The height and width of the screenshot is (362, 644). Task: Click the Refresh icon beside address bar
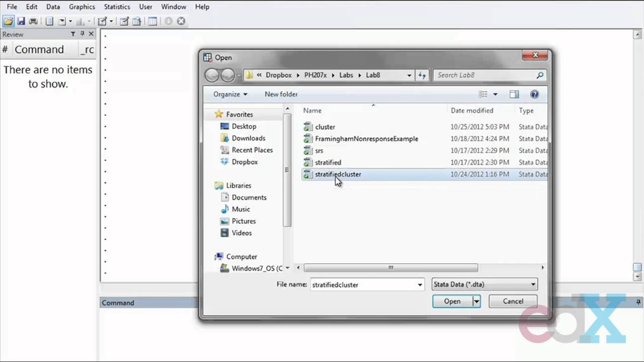(x=422, y=75)
